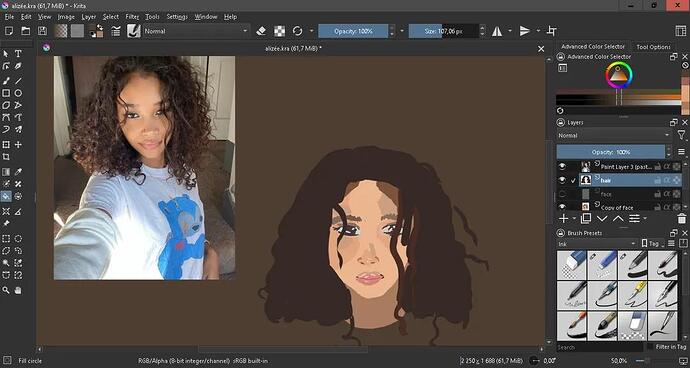Image resolution: width=690 pixels, height=368 pixels.
Task: Select the Elliptical Selection tool
Action: click(18, 239)
